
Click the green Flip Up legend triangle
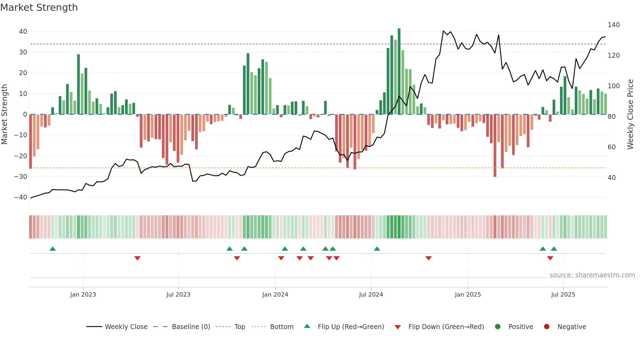point(307,326)
